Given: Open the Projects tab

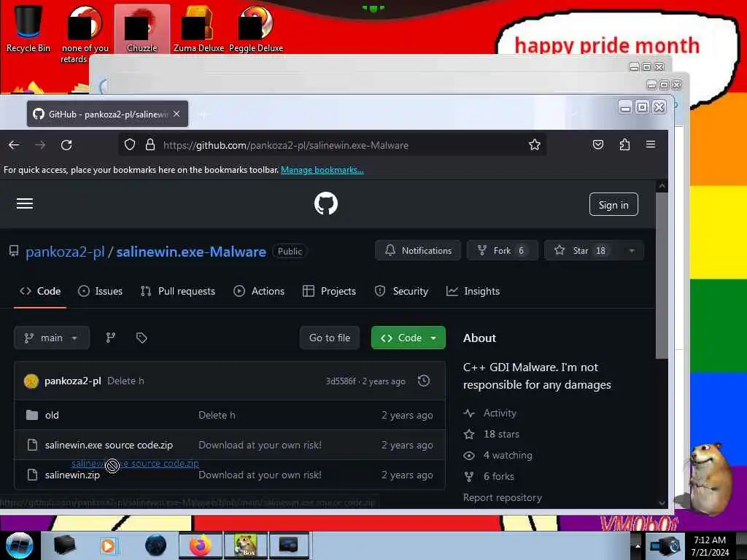Looking at the screenshot, I should (x=329, y=291).
